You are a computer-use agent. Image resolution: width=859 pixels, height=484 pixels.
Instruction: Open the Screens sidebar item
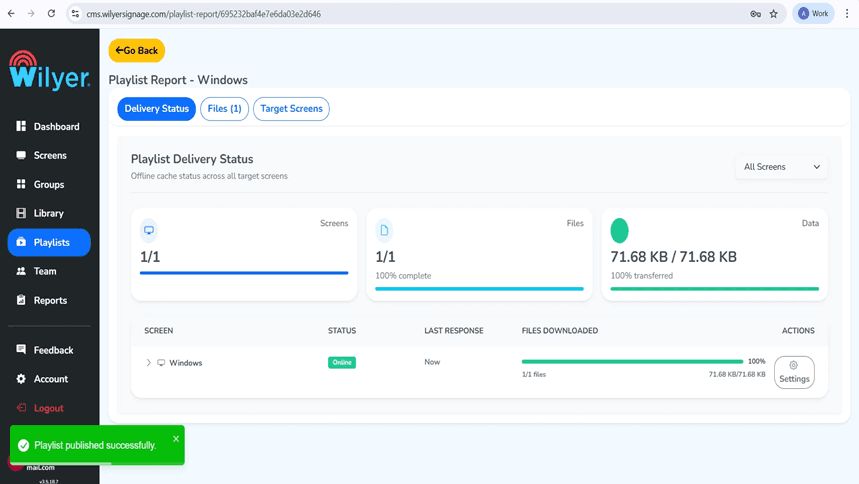pyautogui.click(x=49, y=156)
